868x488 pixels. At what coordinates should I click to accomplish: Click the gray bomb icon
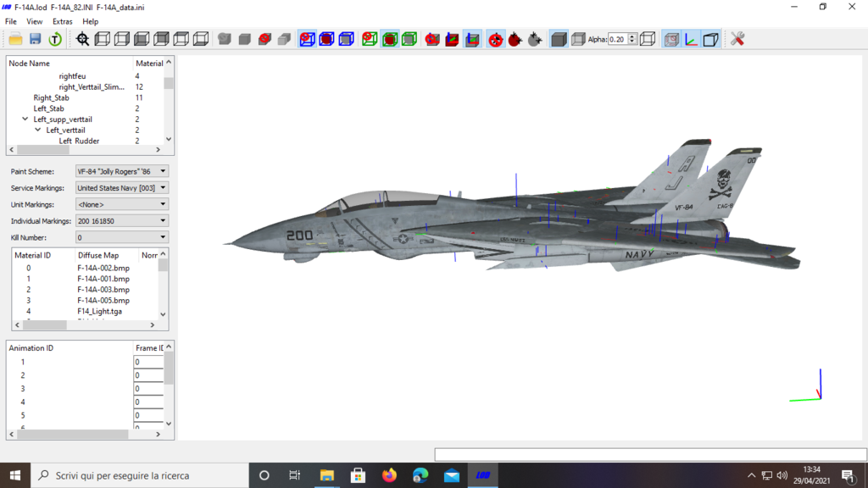[x=535, y=39]
